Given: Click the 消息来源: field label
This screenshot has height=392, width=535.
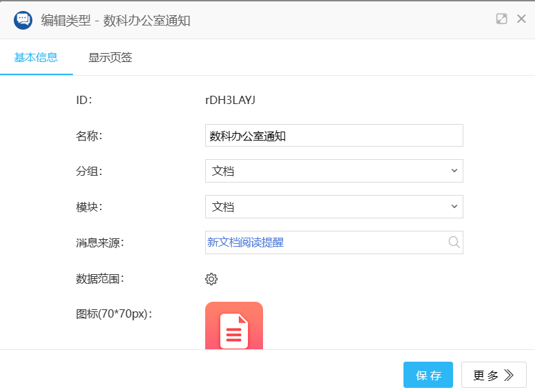Looking at the screenshot, I should click(x=100, y=243).
